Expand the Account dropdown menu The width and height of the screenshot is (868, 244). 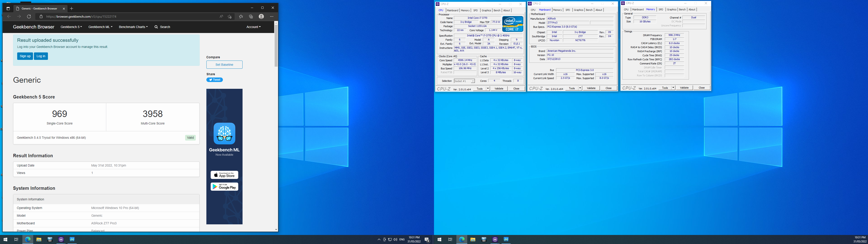tap(253, 27)
